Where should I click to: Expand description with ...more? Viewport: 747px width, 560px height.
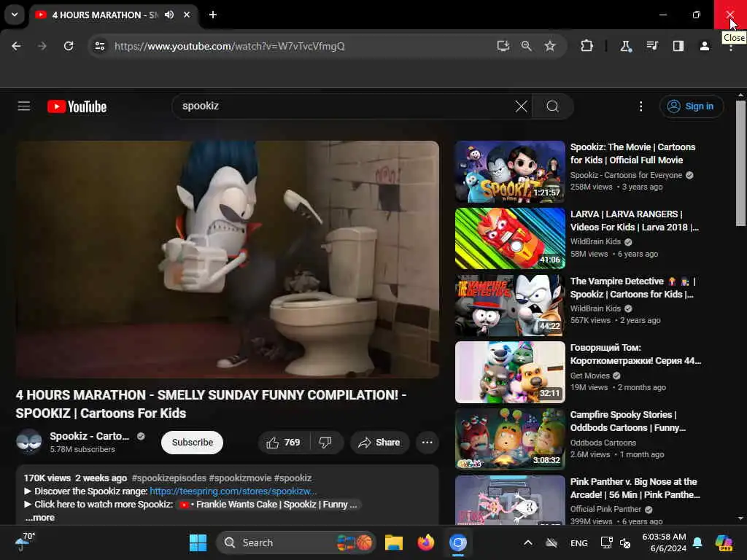(40, 518)
